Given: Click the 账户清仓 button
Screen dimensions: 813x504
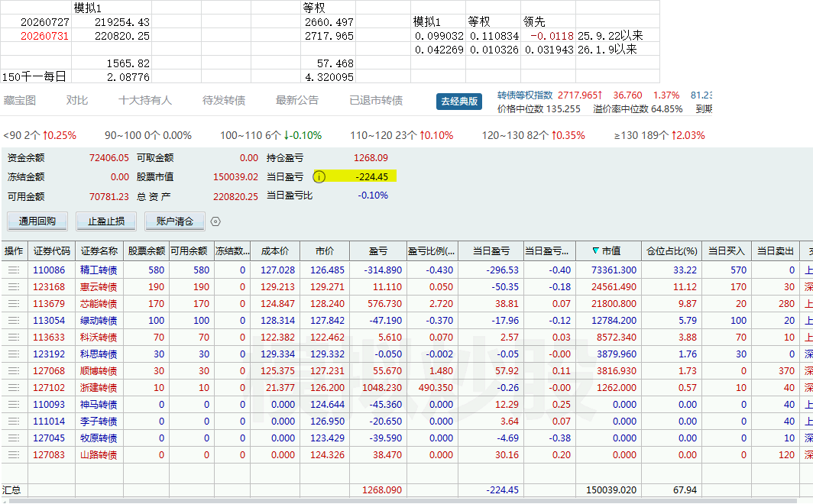Looking at the screenshot, I should [x=175, y=221].
